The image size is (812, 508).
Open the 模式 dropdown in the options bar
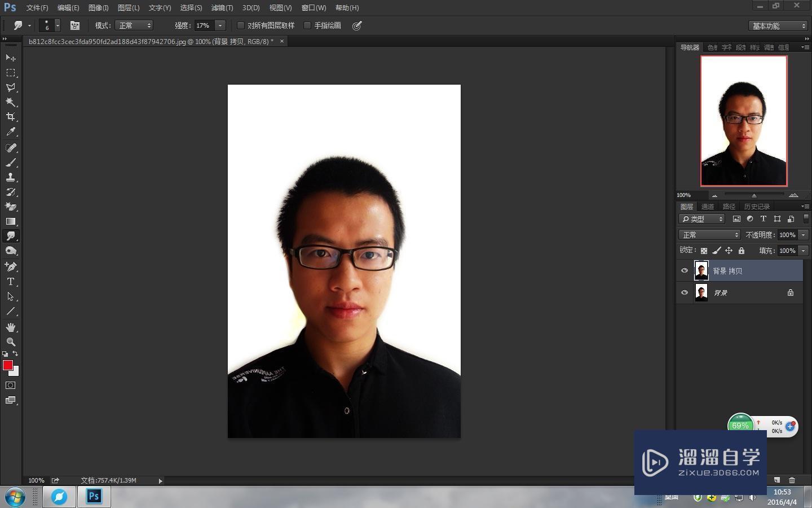coord(134,25)
